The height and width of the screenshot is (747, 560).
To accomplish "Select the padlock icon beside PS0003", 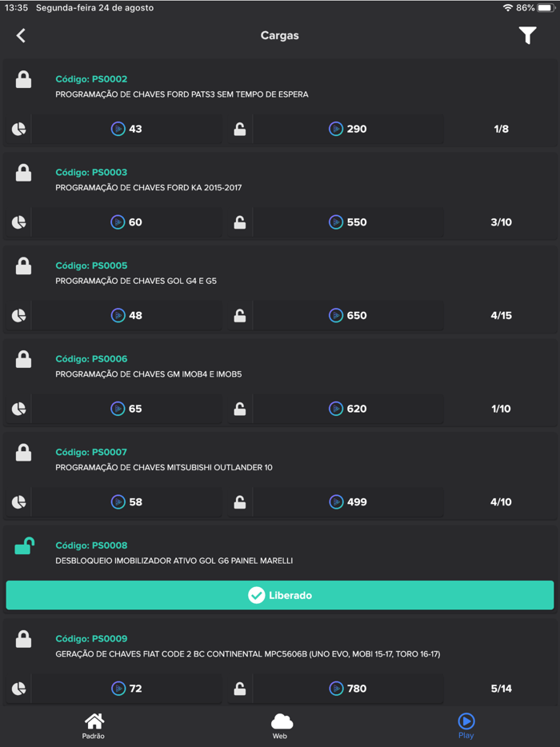I will pos(22,172).
